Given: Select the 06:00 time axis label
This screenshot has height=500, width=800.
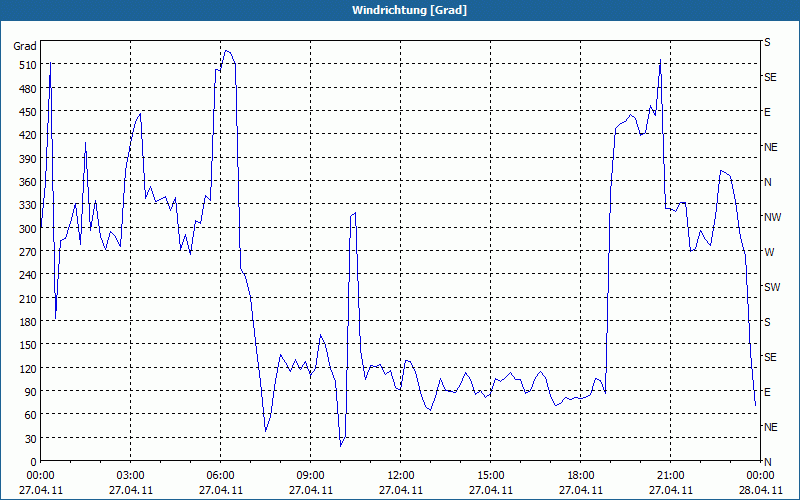Looking at the screenshot, I should 220,476.
